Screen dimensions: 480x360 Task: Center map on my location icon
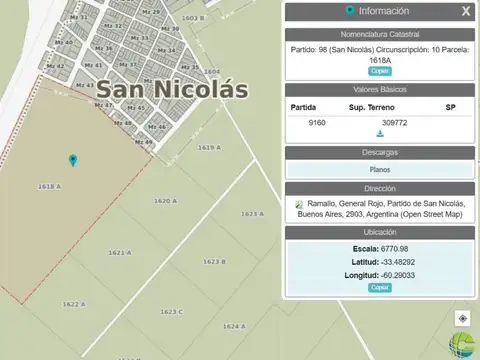coord(463,319)
